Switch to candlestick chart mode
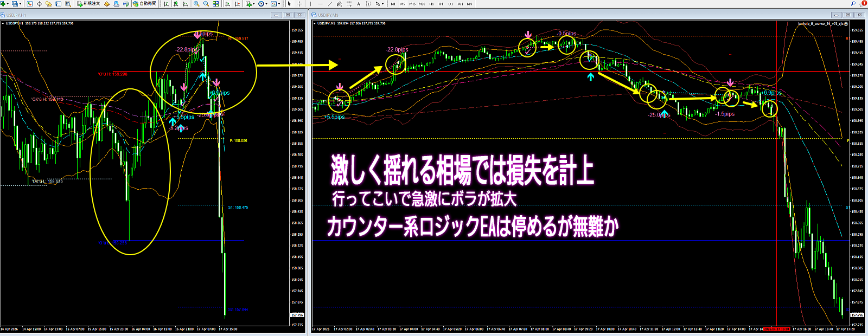Viewport: 868px width, 336px height. (x=176, y=4)
